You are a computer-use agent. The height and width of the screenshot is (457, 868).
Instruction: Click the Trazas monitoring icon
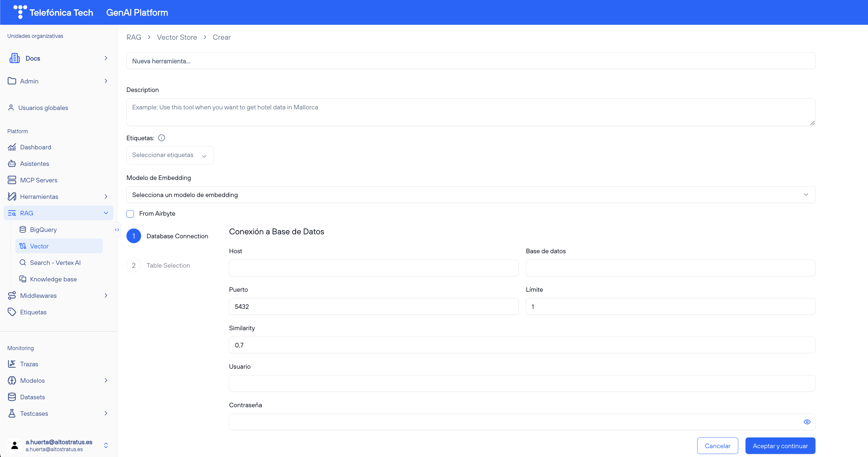click(x=12, y=364)
